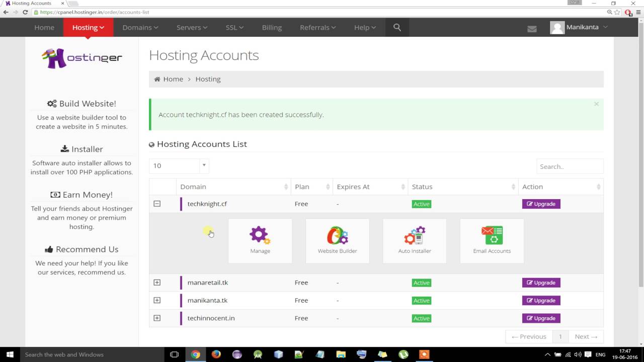Upgrade the manikanta.tk account
The height and width of the screenshot is (362, 644).
pyautogui.click(x=541, y=300)
